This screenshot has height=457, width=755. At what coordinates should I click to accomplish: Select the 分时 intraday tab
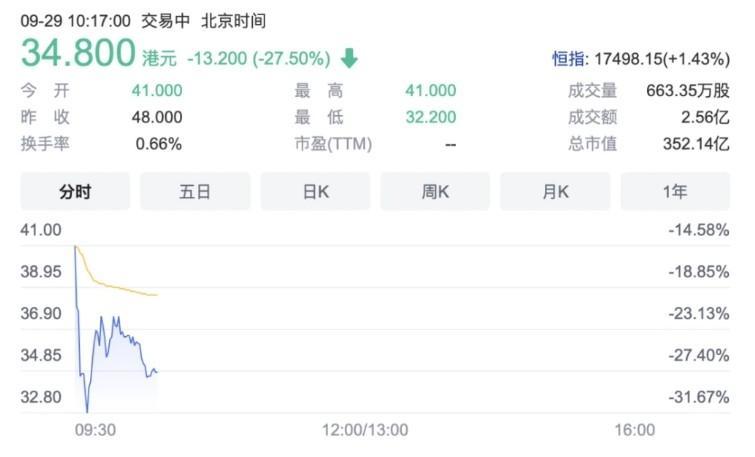[x=75, y=192]
